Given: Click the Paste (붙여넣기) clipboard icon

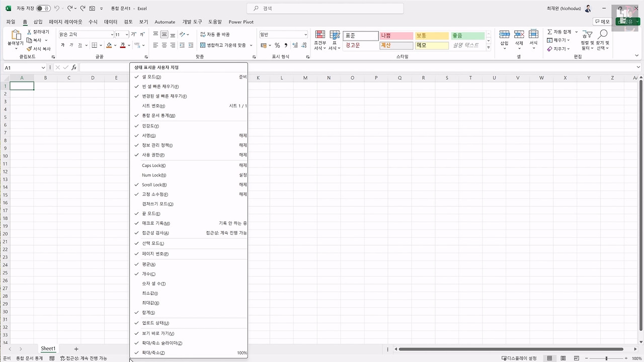Looking at the screenshot, I should tap(16, 35).
